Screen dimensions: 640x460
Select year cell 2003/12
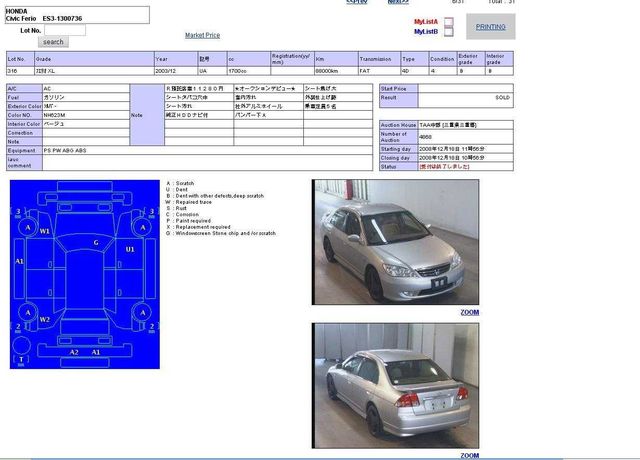click(x=176, y=71)
